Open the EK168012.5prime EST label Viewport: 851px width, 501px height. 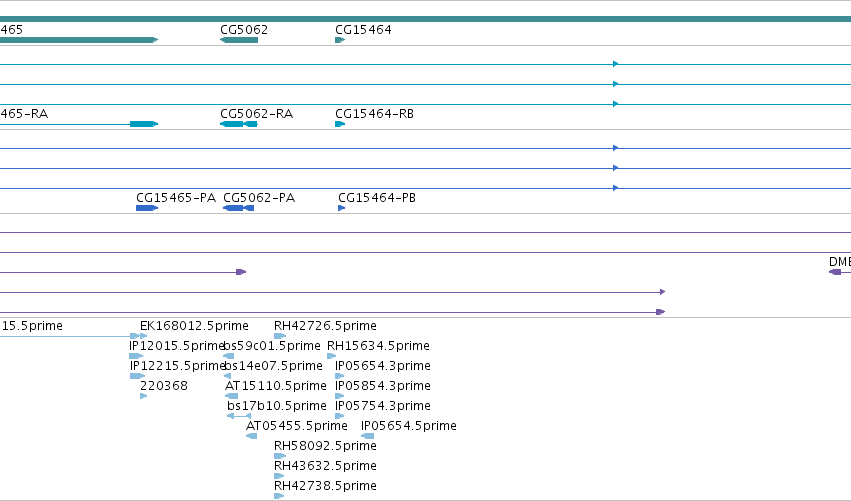point(194,326)
